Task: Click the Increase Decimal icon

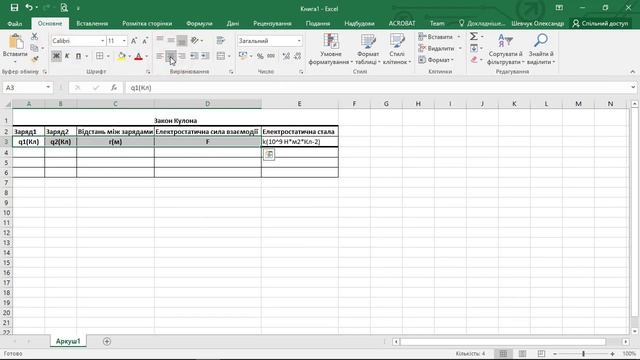Action: (286, 56)
